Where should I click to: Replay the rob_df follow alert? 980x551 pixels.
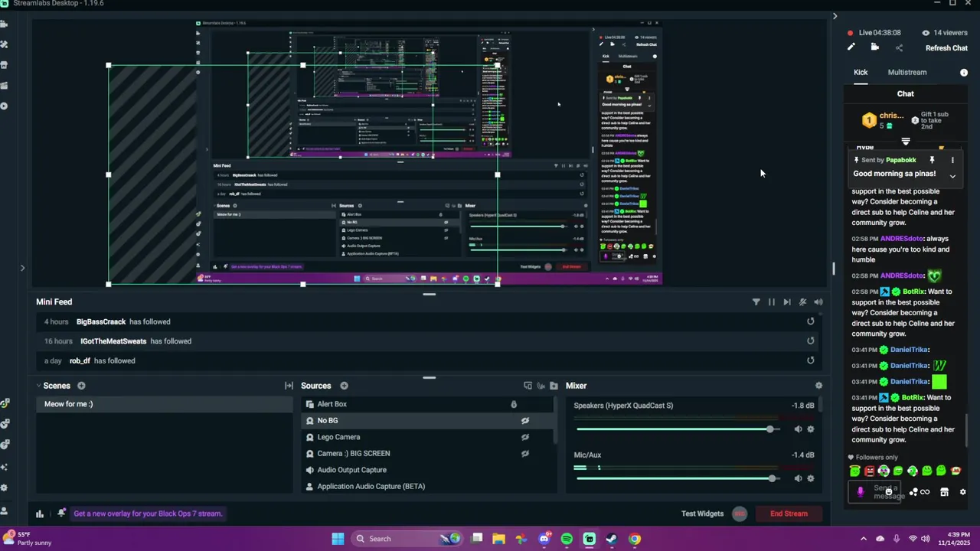[811, 360]
